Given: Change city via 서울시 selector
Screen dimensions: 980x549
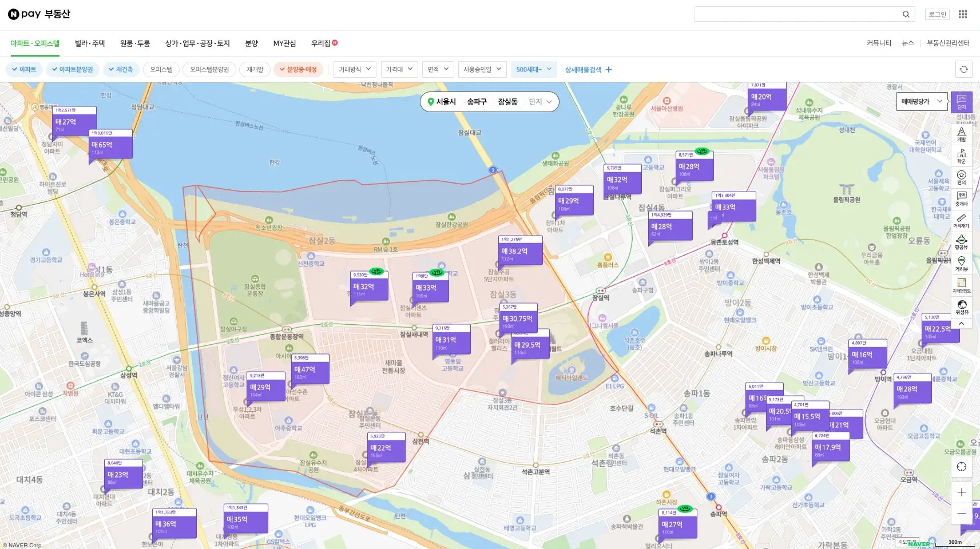Looking at the screenshot, I should point(446,102).
